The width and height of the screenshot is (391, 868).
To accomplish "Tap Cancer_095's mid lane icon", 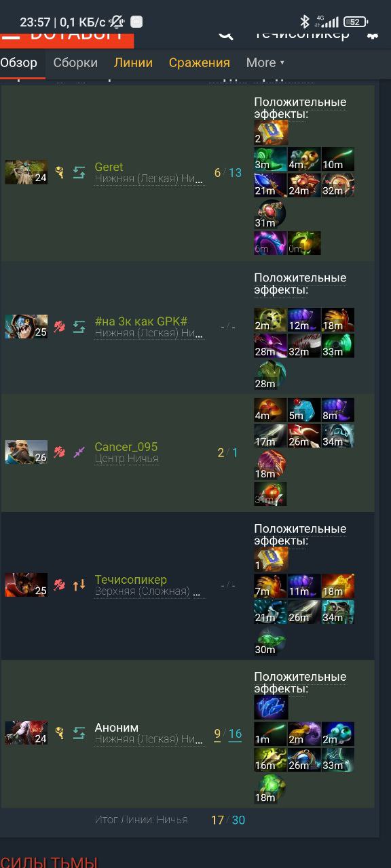I will pyautogui.click(x=79, y=452).
